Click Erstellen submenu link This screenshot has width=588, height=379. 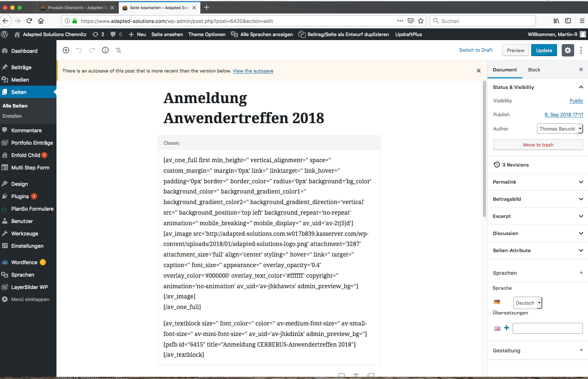coord(12,116)
